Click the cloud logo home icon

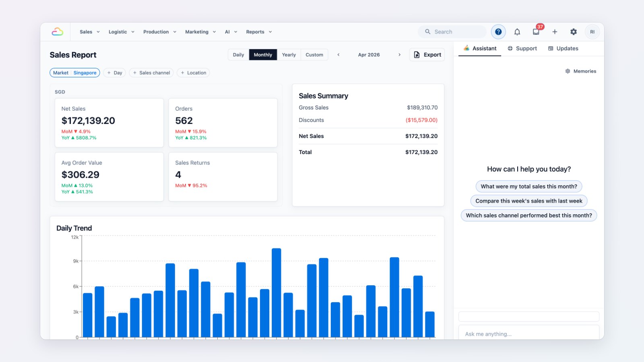click(58, 32)
